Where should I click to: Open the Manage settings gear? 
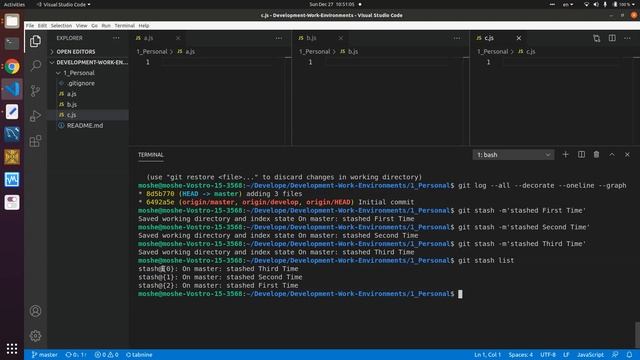point(36,336)
